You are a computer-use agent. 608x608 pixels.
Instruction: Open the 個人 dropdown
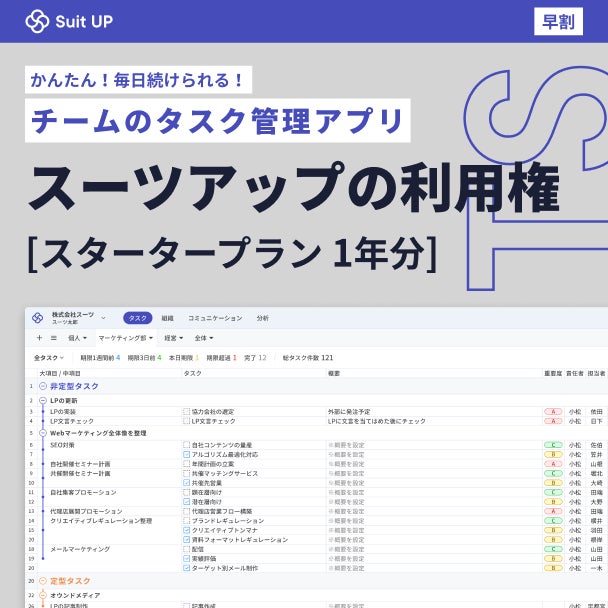77,338
